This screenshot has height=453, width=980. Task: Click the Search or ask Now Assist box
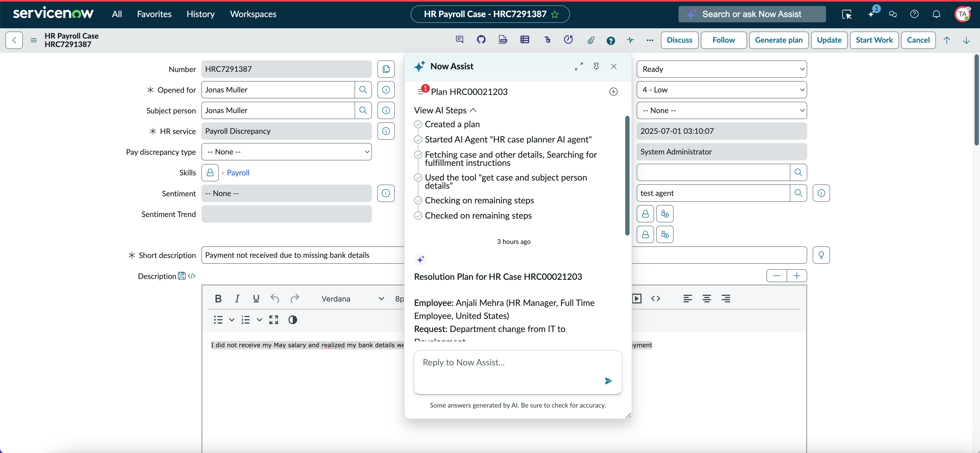[x=752, y=14]
